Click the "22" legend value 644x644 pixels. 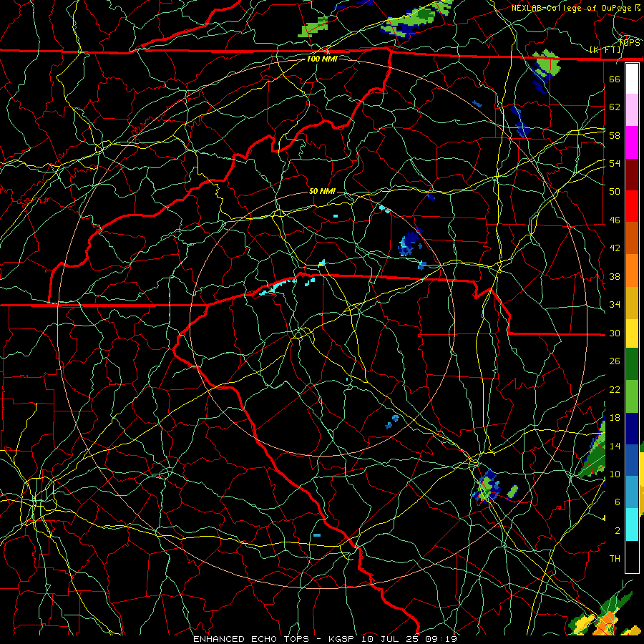[615, 389]
